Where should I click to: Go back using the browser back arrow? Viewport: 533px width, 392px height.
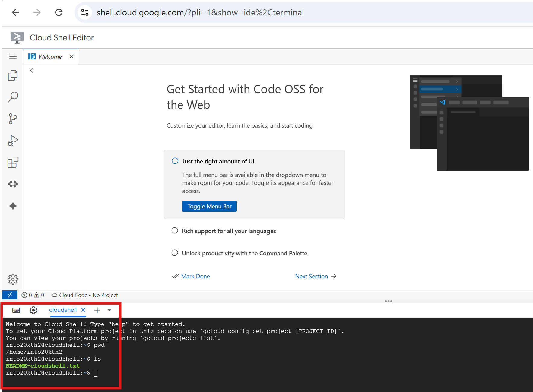(x=15, y=12)
